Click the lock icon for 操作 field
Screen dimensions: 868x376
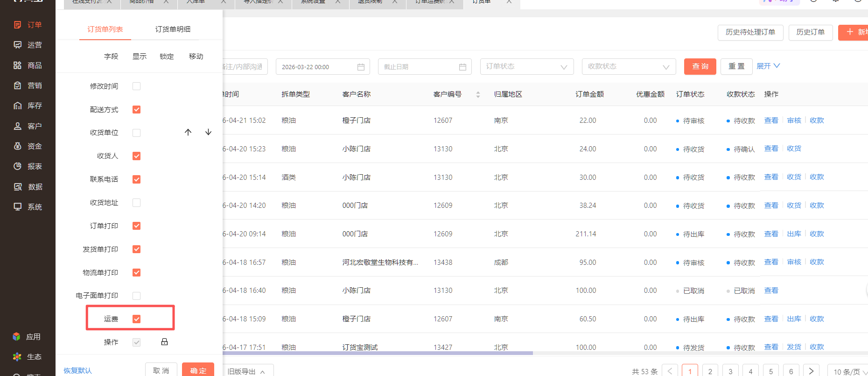pos(164,342)
